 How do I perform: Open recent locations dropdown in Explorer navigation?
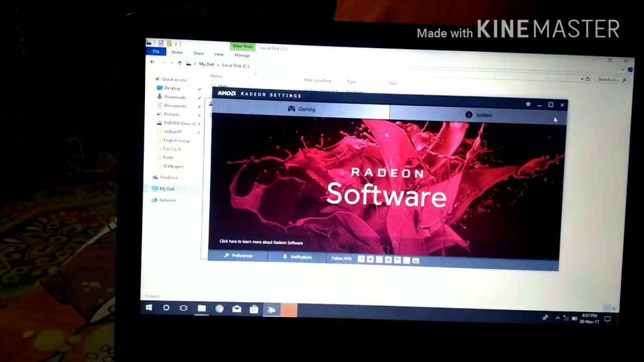(172, 63)
